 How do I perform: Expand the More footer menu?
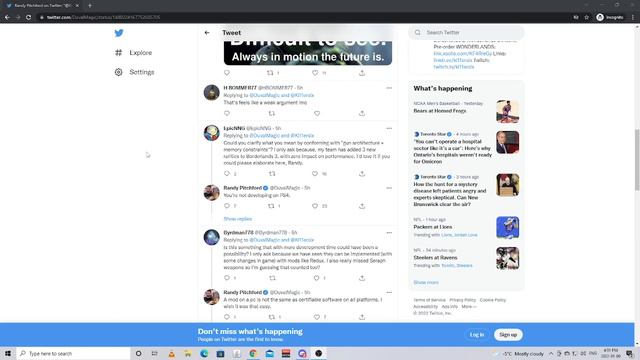(469, 307)
